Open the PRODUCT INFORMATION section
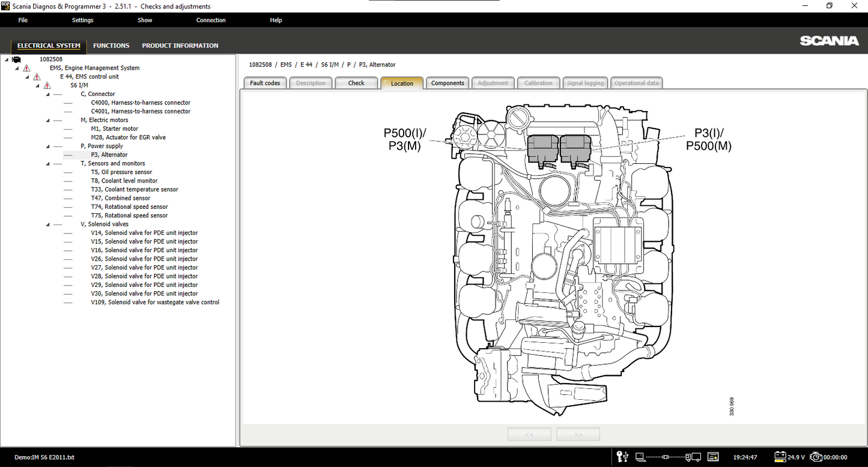The image size is (868, 467). (x=180, y=46)
